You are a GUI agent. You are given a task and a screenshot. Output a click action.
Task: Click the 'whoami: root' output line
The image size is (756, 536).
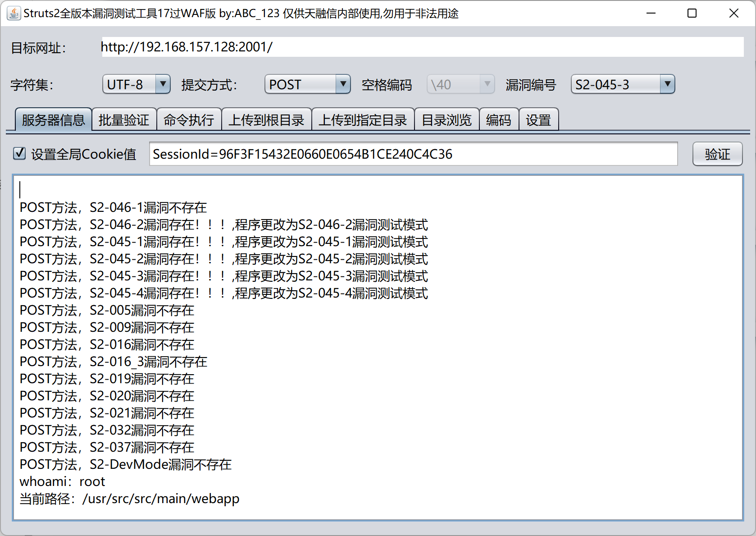62,481
